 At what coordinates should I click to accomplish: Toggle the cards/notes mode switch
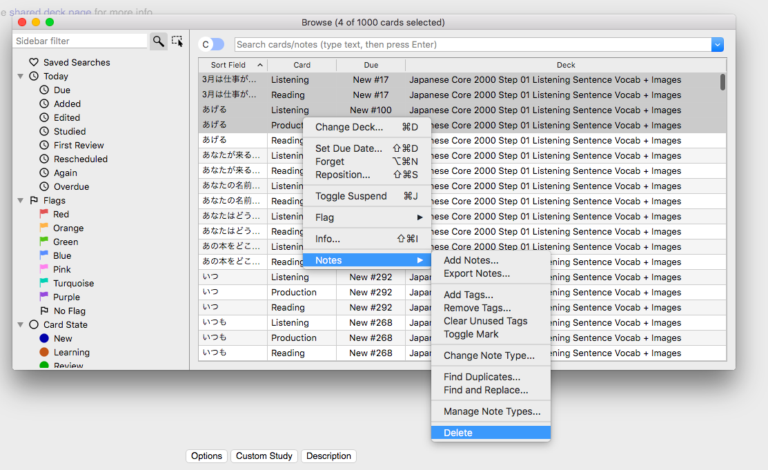(212, 44)
